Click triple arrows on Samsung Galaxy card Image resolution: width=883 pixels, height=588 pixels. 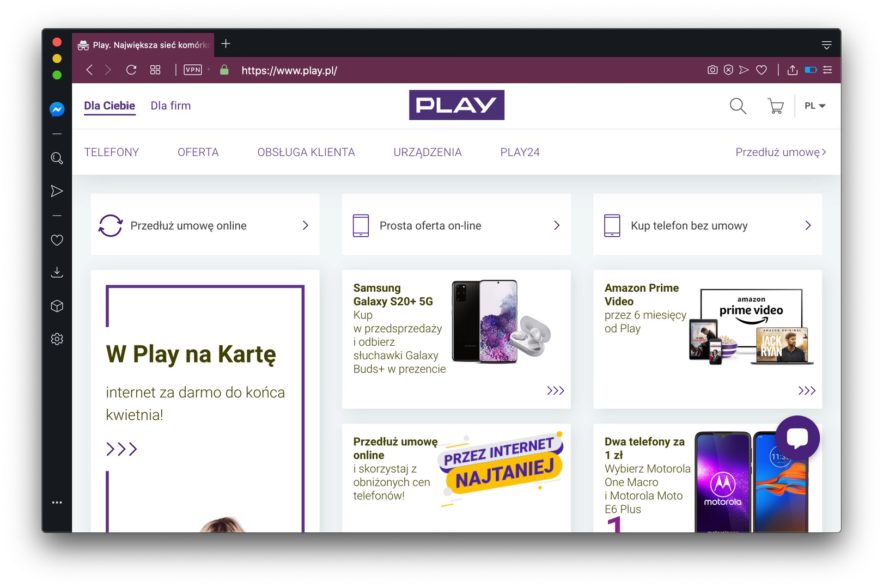click(x=556, y=390)
